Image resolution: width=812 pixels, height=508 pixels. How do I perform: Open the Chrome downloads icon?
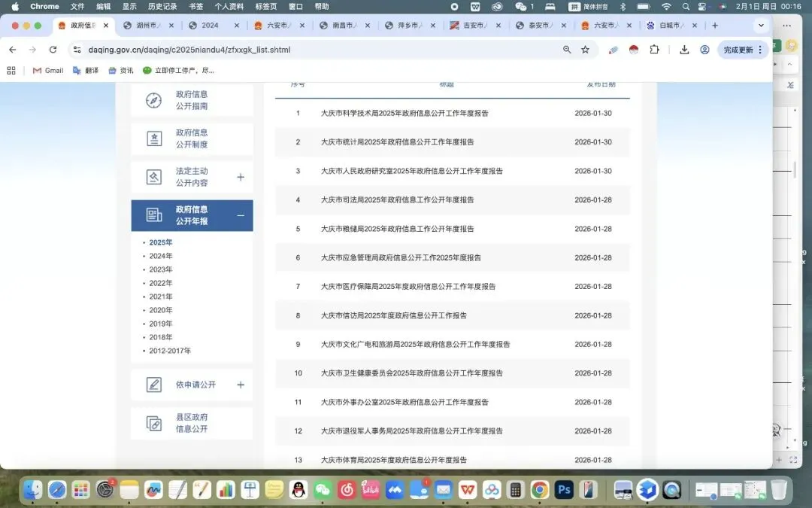point(684,50)
